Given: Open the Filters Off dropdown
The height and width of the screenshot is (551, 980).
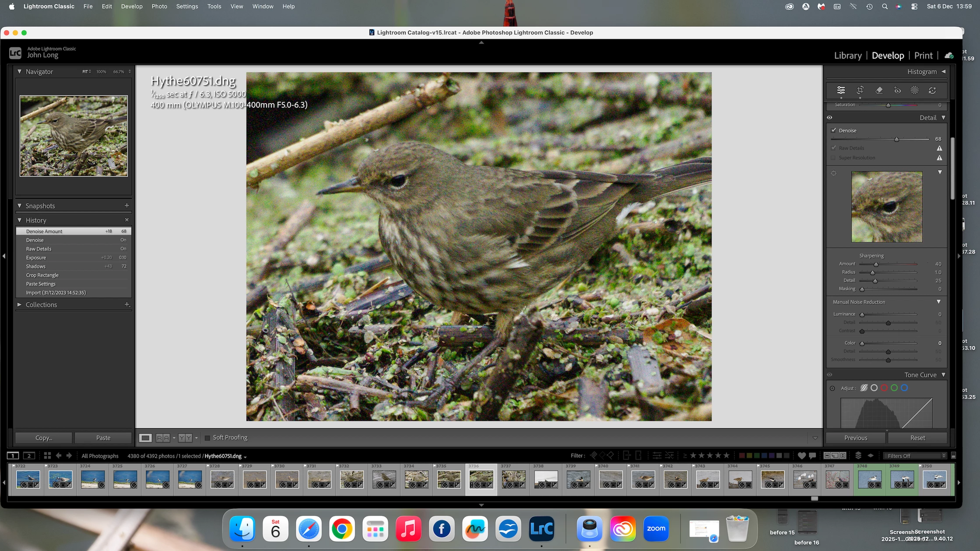Looking at the screenshot, I should point(915,456).
